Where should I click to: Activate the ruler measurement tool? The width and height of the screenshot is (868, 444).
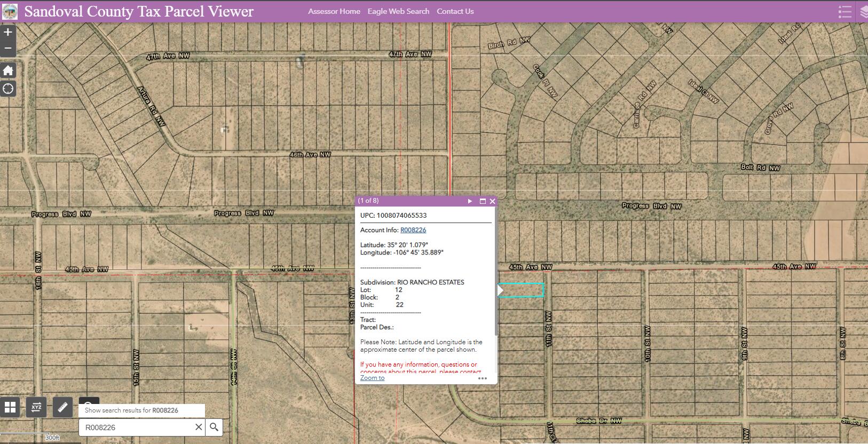click(62, 408)
